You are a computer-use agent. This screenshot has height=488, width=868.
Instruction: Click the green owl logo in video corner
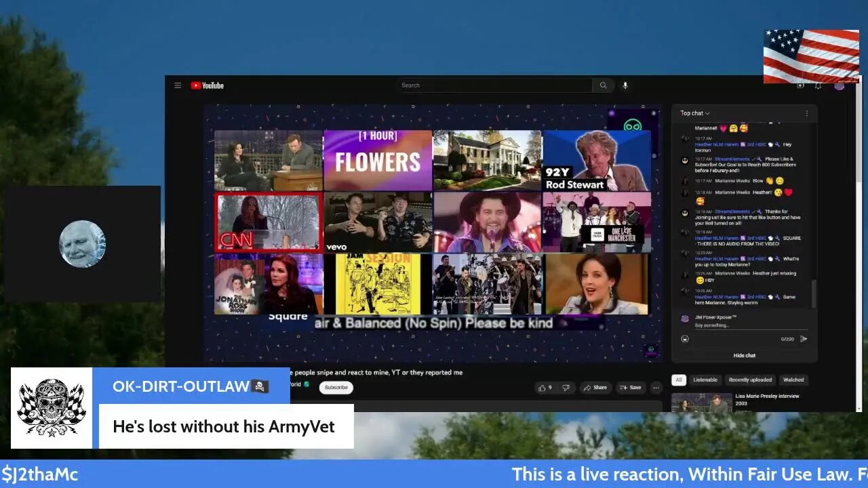(633, 126)
